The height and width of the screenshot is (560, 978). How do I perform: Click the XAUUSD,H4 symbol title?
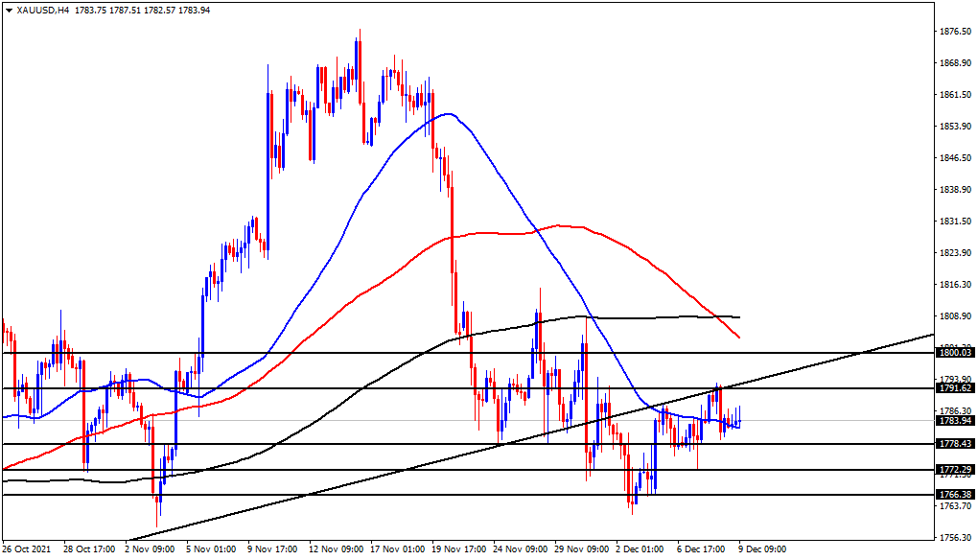pyautogui.click(x=43, y=11)
